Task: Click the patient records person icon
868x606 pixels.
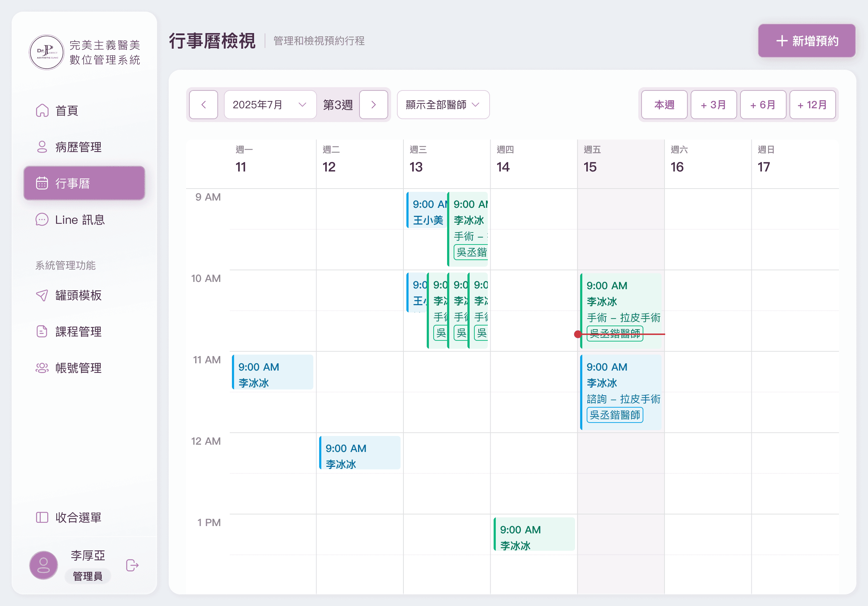Action: click(x=42, y=147)
